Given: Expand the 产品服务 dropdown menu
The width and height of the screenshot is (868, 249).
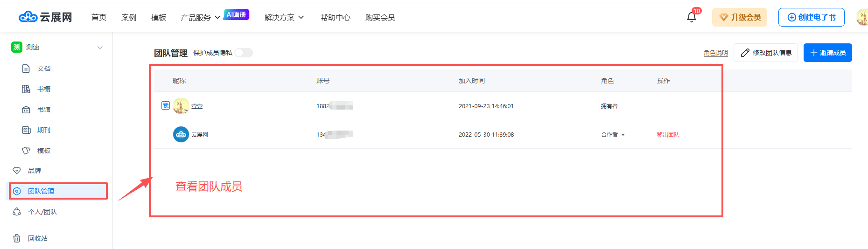Looking at the screenshot, I should coord(200,18).
